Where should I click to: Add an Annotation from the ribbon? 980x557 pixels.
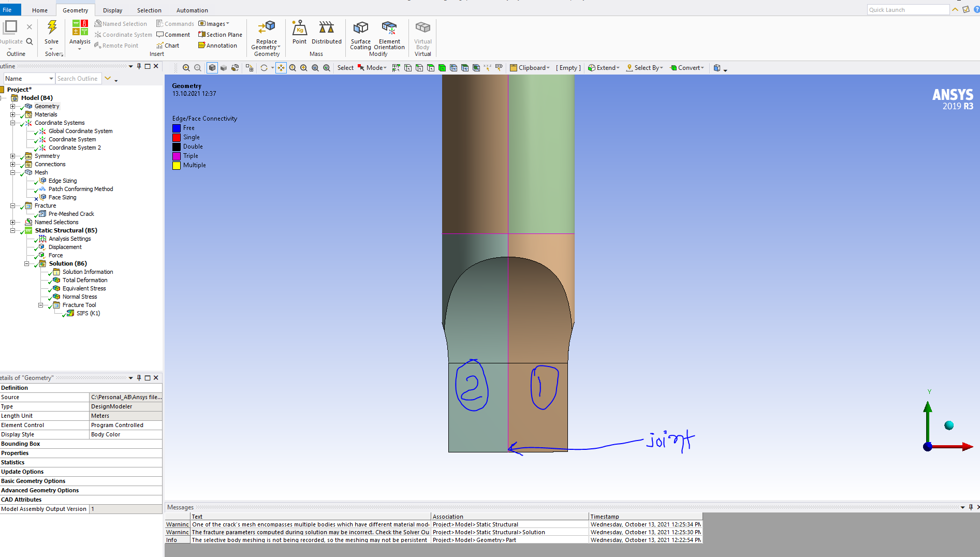(x=217, y=46)
